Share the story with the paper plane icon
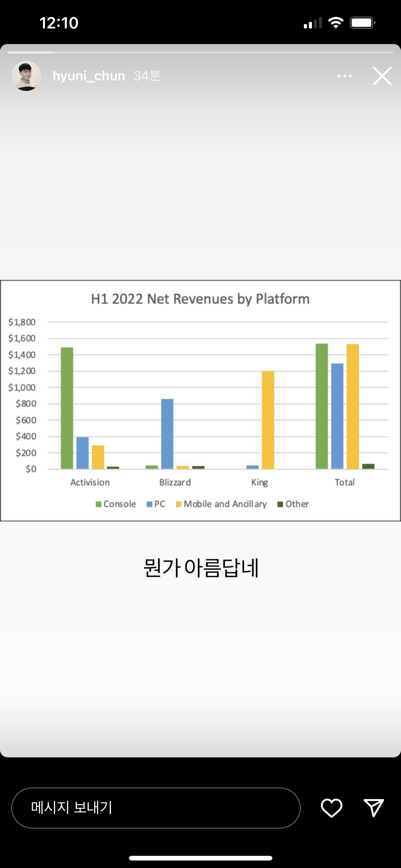The height and width of the screenshot is (868, 401). coord(374,808)
